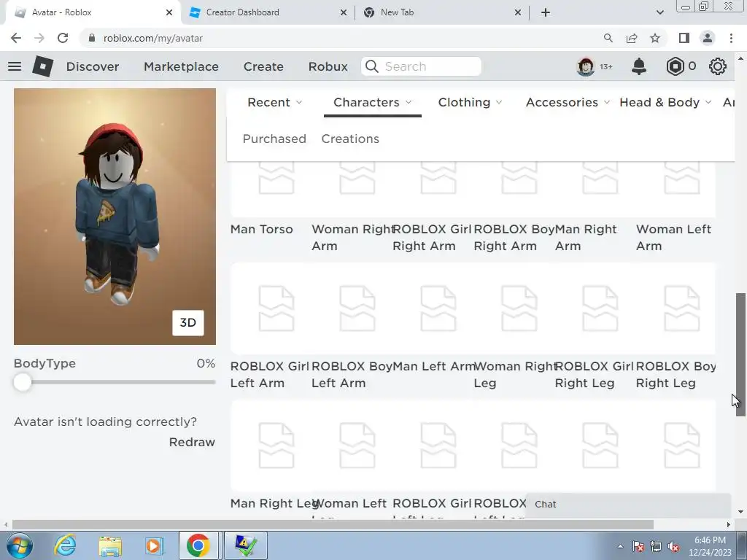Image resolution: width=747 pixels, height=560 pixels.
Task: Open the taskbar app with warning checkmark icon
Action: [x=246, y=545]
